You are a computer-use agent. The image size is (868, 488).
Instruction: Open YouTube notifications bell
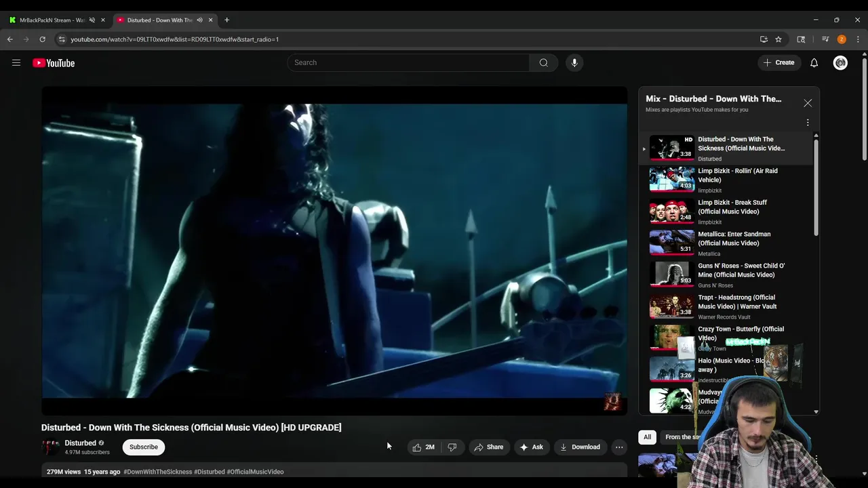click(814, 63)
